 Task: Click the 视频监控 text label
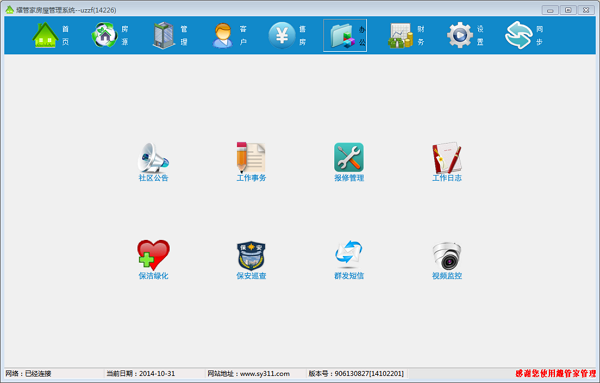coord(447,276)
